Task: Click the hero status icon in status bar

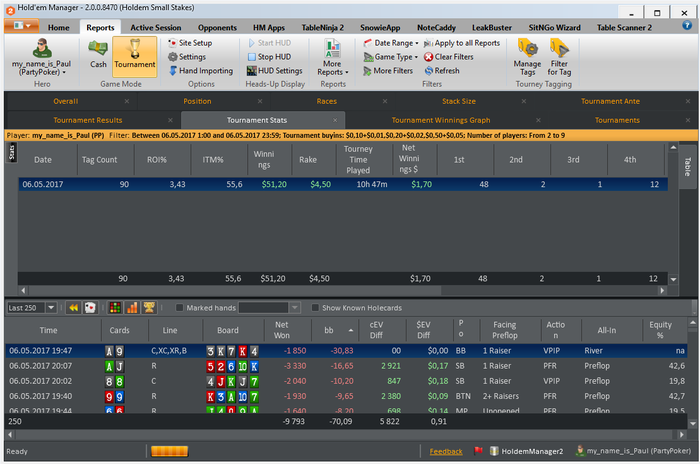Action: point(580,451)
